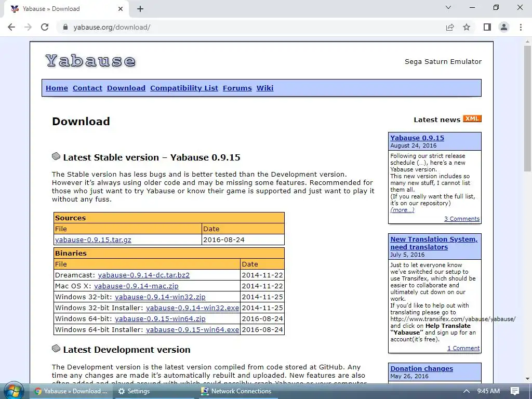This screenshot has height=399, width=532.
Task: Click the July 5, 2016 news date
Action: click(407, 255)
